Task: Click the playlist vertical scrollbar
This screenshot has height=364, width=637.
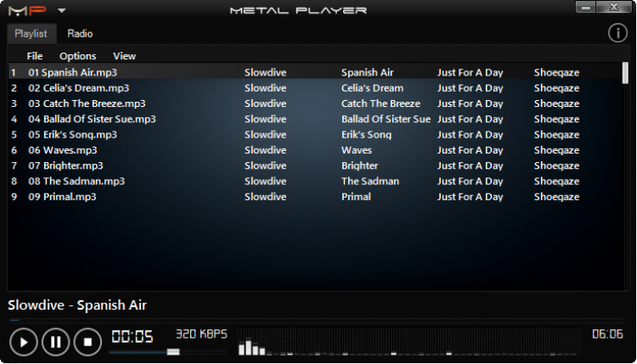Action: 625,73
